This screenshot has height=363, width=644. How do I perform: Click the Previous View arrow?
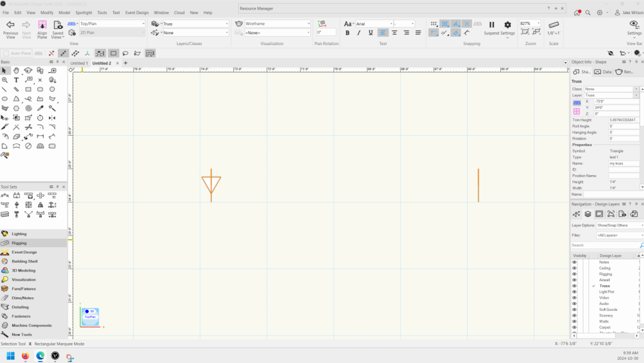(10, 25)
